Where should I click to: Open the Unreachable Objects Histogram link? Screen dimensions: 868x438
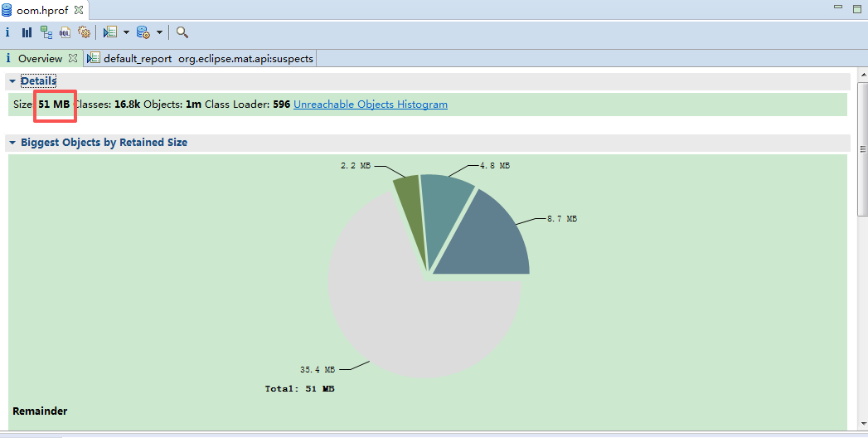point(371,104)
